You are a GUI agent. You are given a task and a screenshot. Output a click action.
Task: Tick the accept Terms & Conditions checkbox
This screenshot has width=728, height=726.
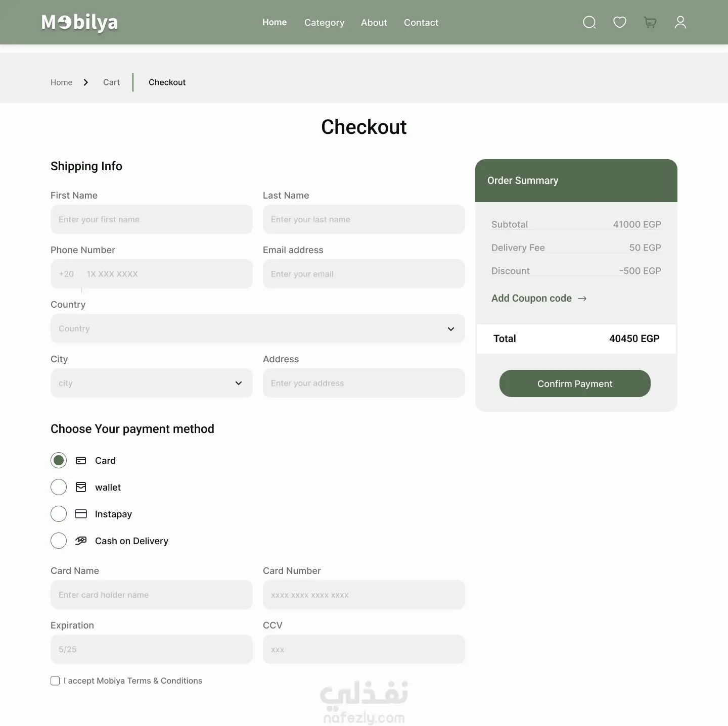tap(55, 681)
